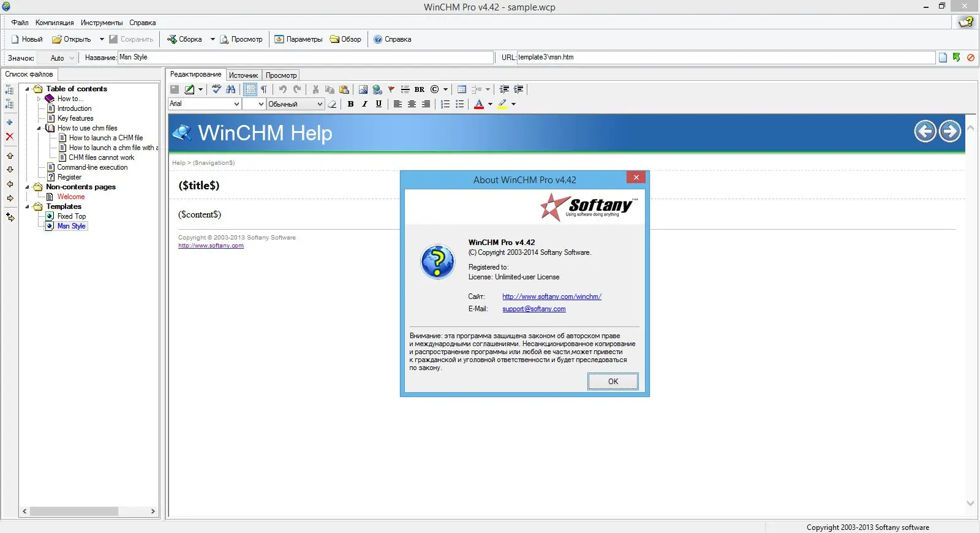
Task: Open the font size dropdown
Action: pos(261,104)
